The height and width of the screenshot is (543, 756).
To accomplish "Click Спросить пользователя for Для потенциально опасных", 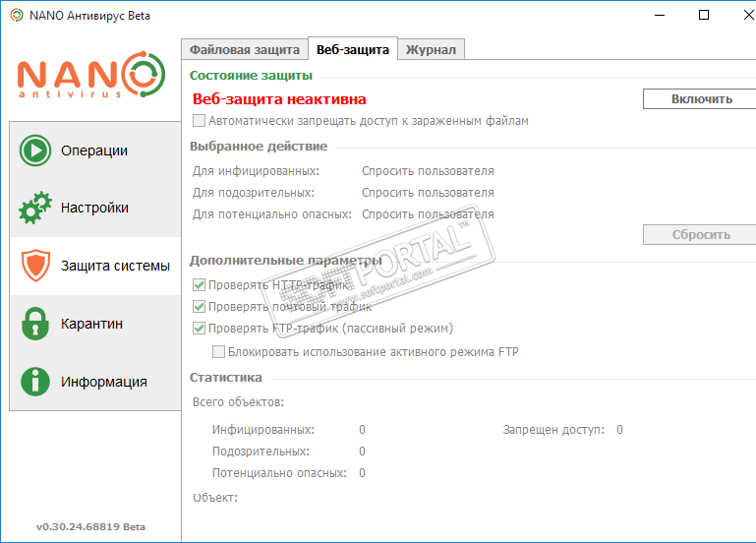I will [428, 214].
